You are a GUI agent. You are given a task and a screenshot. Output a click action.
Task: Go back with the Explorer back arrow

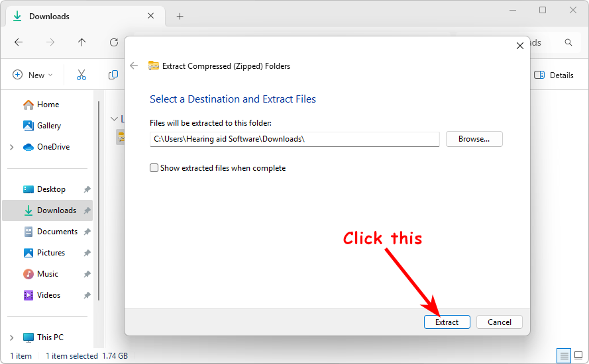pyautogui.click(x=19, y=42)
